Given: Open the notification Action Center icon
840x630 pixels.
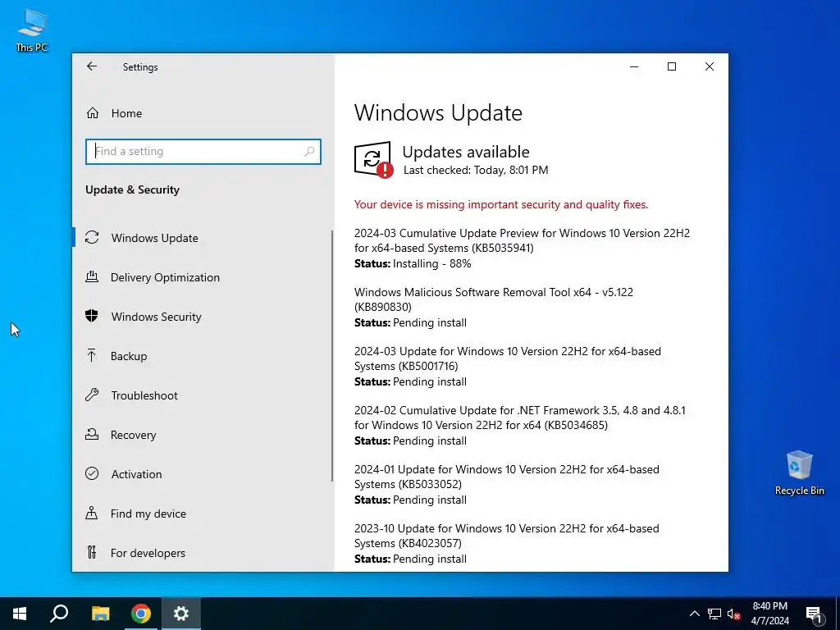Looking at the screenshot, I should [814, 614].
